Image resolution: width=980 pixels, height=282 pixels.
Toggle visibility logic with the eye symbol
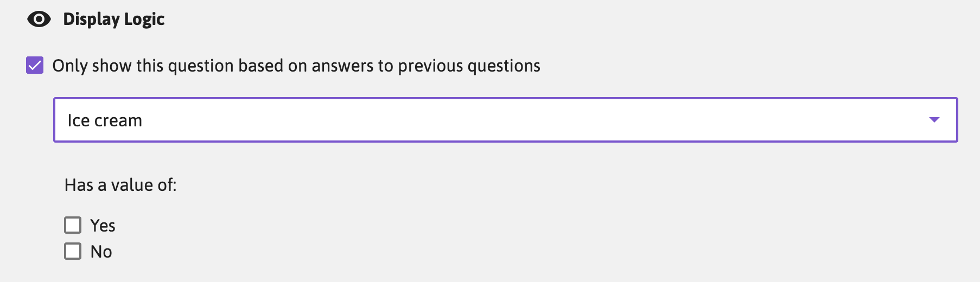tap(39, 20)
